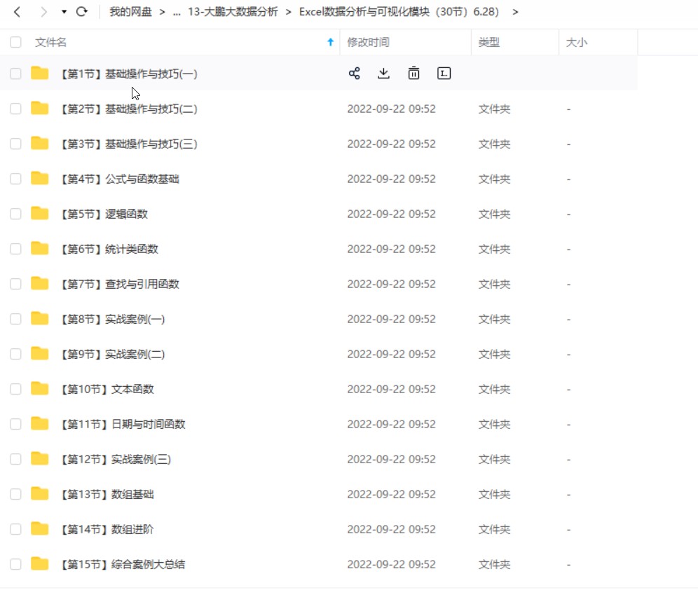Check the box for 第6节 统计类函数
Viewport: 698px width, 616px height.
tap(15, 249)
